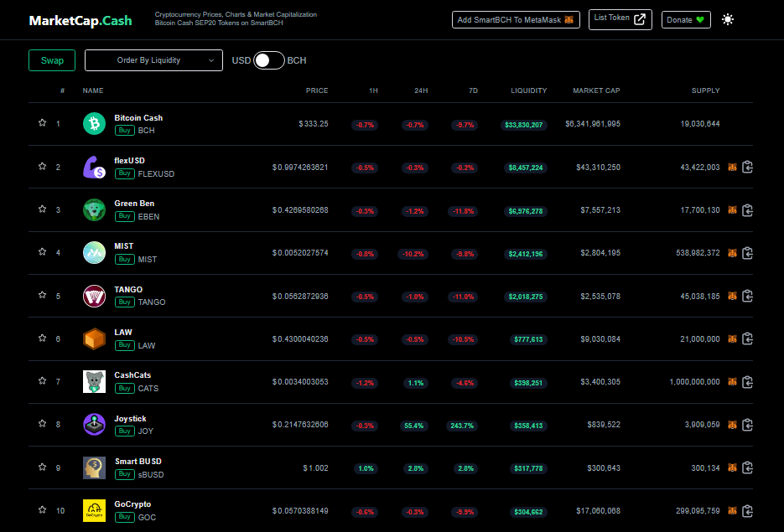The image size is (784, 532).
Task: Add MIST to MetaMask via fox icon
Action: (732, 253)
